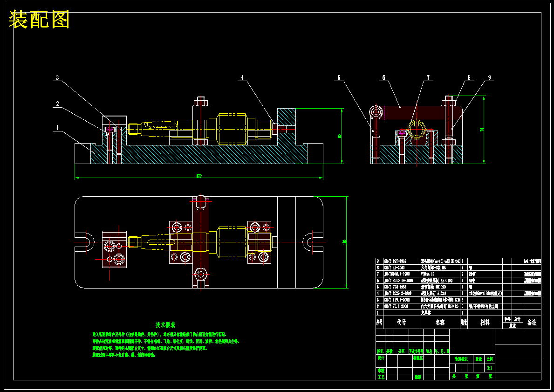Pick the 年、月、日 date label
The height and width of the screenshot is (392, 554).
coord(442,351)
